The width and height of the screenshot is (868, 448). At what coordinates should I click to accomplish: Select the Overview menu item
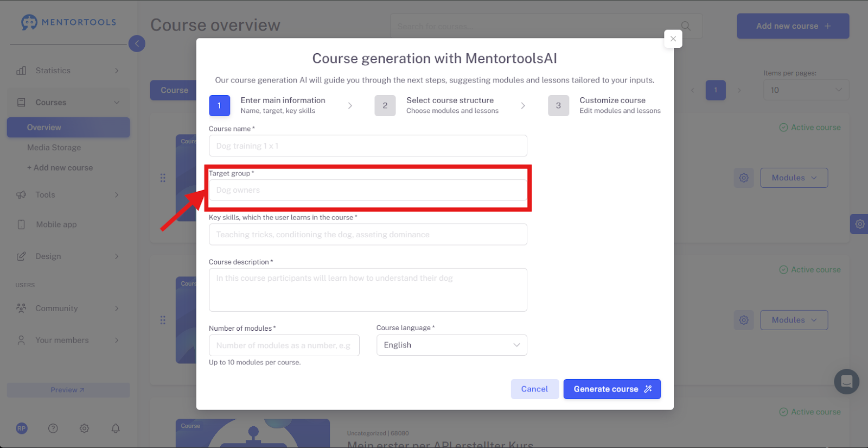68,128
